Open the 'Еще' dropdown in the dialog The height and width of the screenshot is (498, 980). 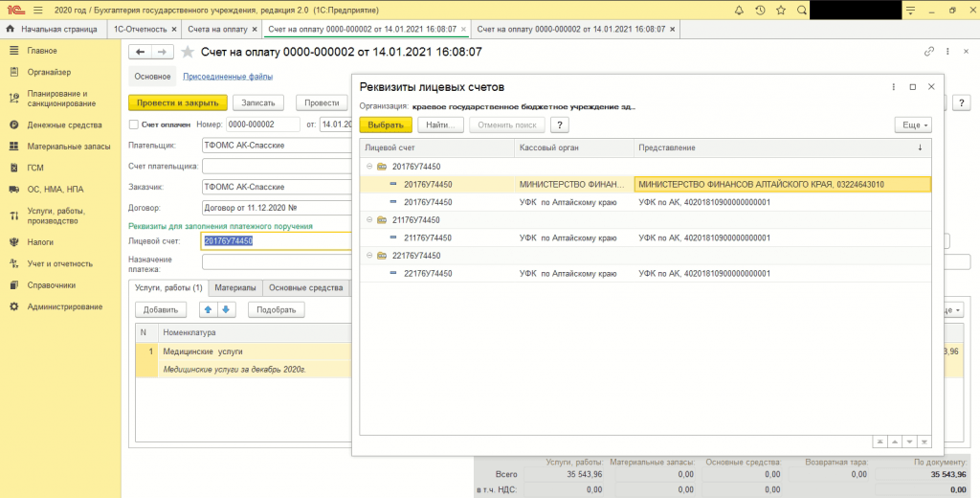coord(912,124)
